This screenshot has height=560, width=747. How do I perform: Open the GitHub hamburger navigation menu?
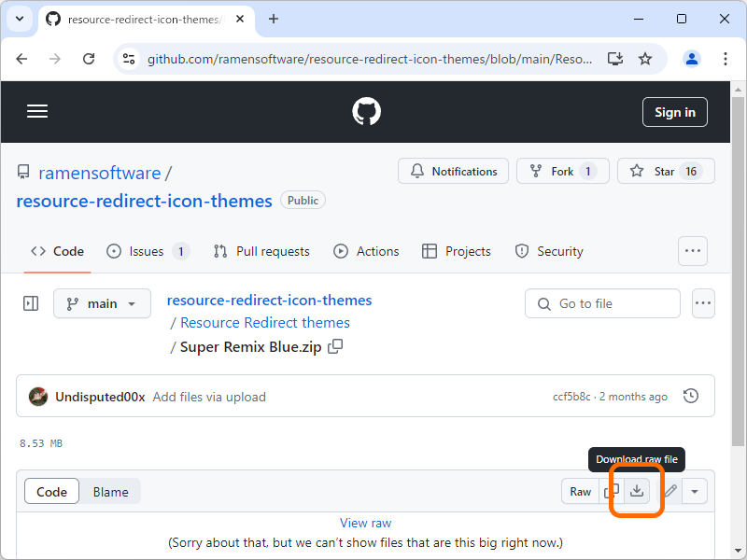(37, 112)
